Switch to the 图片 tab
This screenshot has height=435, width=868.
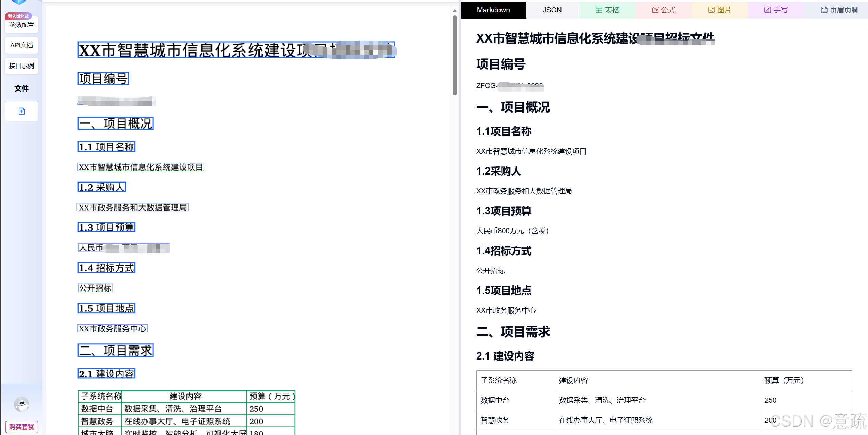click(x=720, y=10)
